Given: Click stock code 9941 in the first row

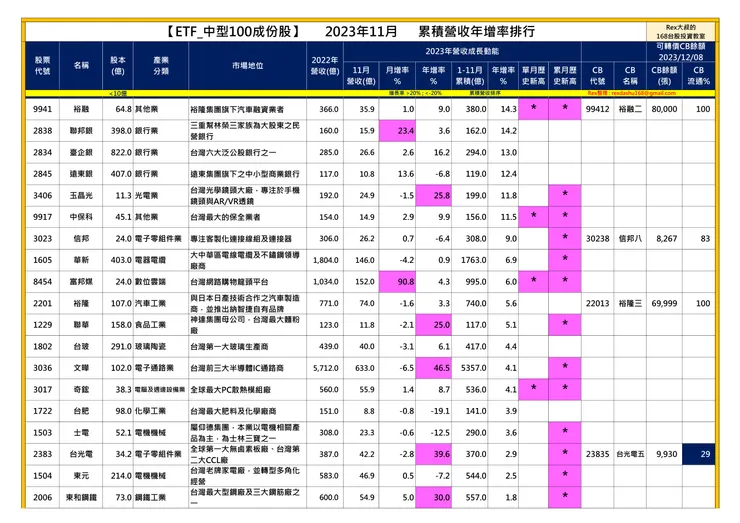Looking at the screenshot, I should (x=42, y=109).
